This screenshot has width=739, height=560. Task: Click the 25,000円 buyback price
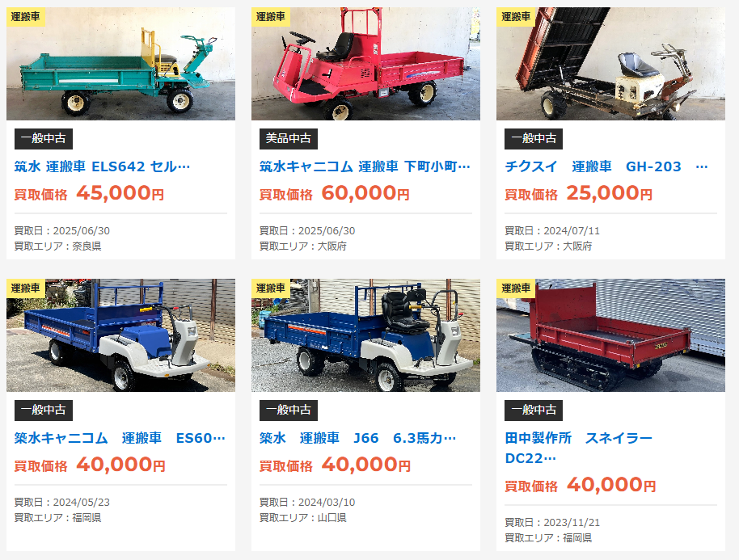610,193
